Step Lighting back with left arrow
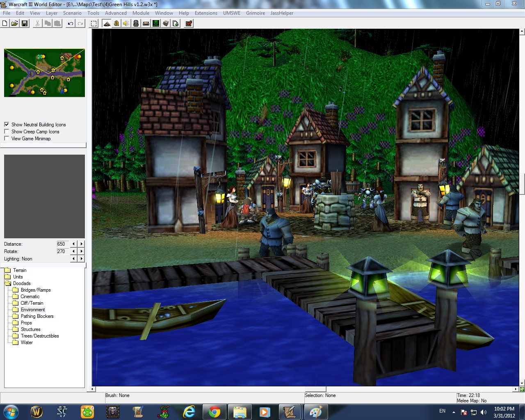525x420 pixels. [74, 258]
